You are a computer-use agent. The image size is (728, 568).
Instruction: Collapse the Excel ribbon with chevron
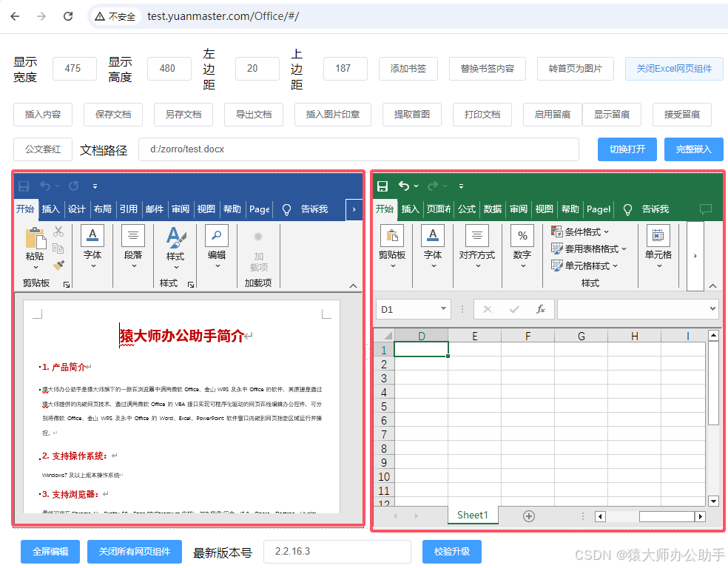click(712, 286)
